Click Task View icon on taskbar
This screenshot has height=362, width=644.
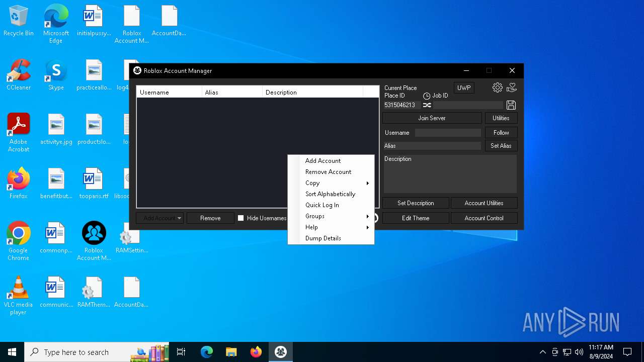(x=181, y=352)
